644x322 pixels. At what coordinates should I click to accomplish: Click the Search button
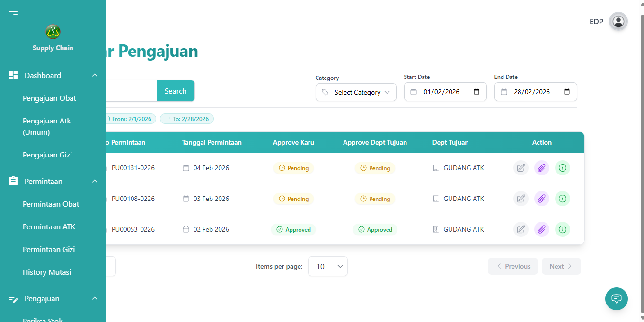click(176, 91)
